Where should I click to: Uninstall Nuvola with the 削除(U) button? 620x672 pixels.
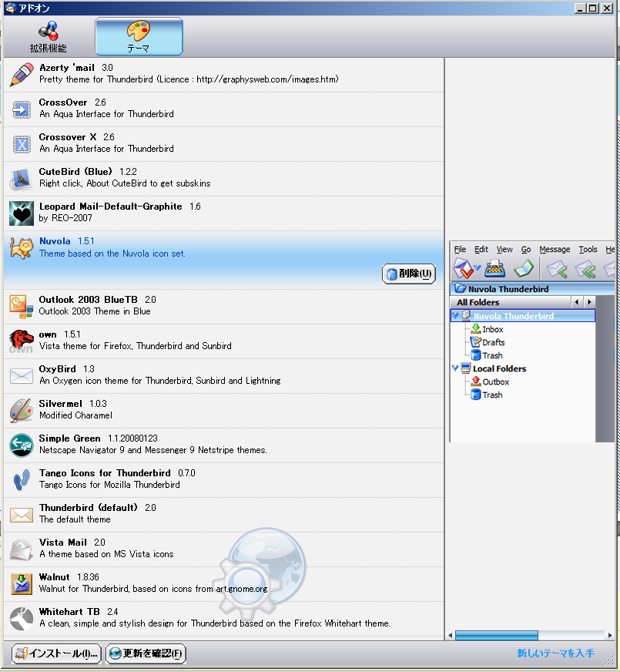408,274
